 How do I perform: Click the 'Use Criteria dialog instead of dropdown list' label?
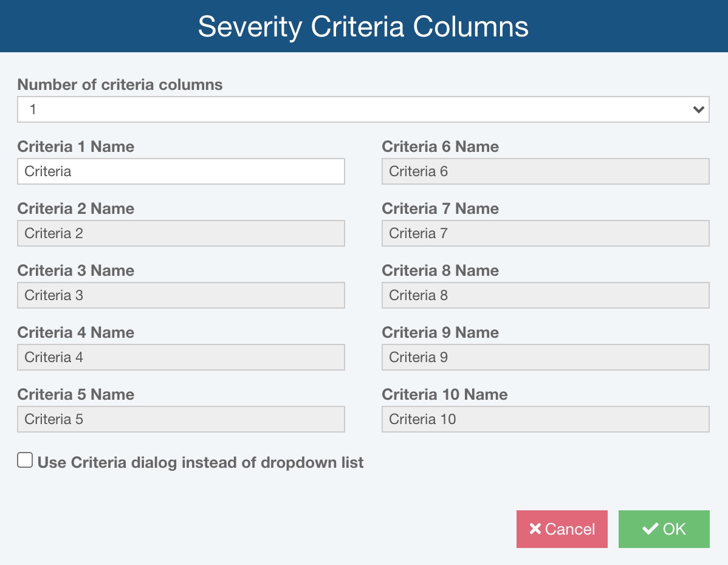click(x=201, y=462)
